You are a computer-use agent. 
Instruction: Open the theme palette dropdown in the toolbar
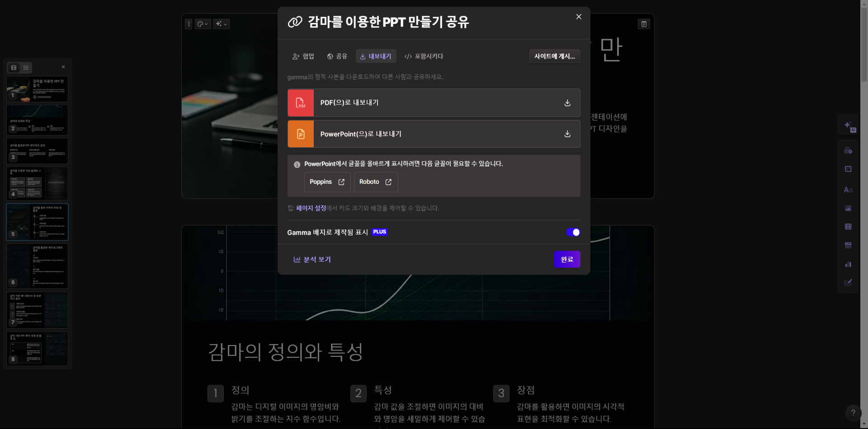203,24
